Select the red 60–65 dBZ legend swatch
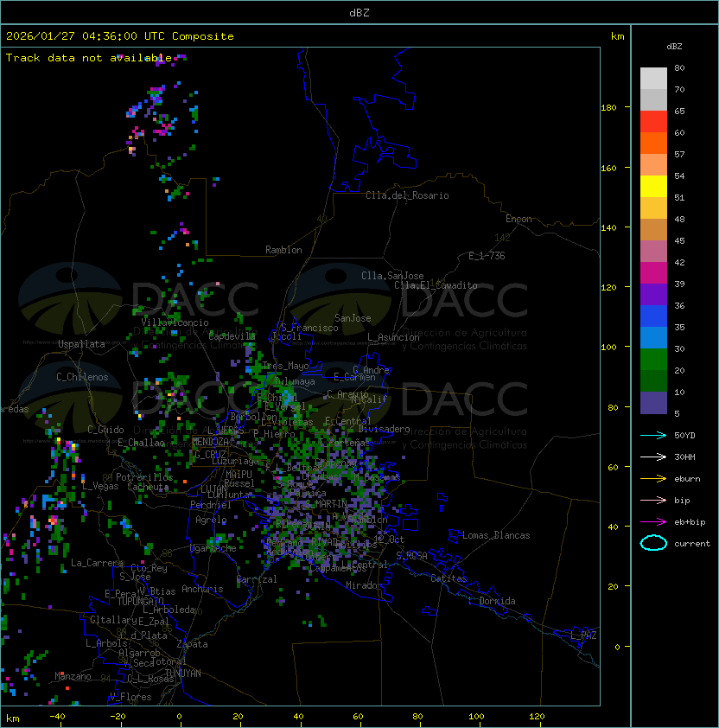The height and width of the screenshot is (728, 719). (x=653, y=122)
